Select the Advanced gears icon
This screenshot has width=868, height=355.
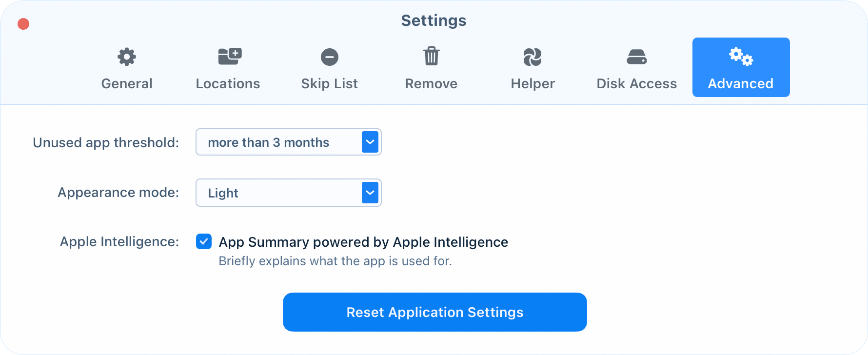click(740, 57)
